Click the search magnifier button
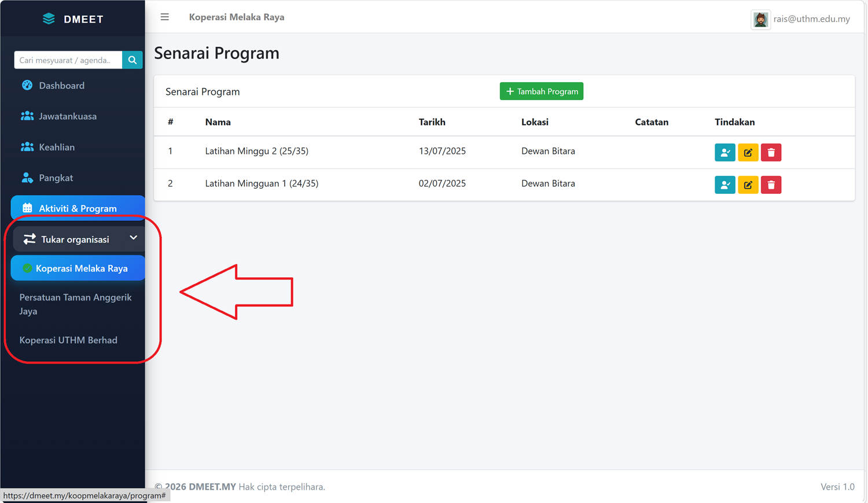The image size is (868, 503). click(x=133, y=60)
